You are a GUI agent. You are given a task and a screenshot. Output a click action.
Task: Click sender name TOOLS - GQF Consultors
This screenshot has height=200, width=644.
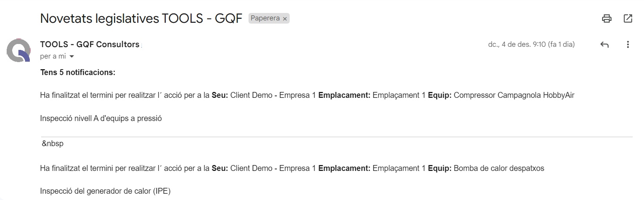coord(90,44)
